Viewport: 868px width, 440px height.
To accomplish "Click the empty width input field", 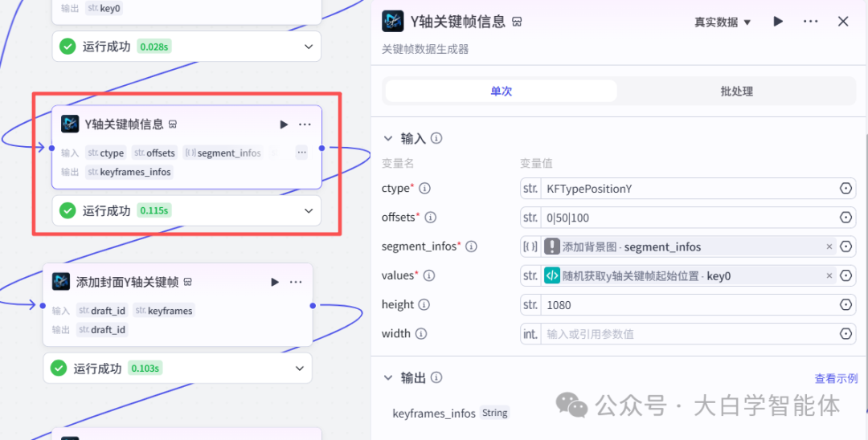I will (x=687, y=334).
